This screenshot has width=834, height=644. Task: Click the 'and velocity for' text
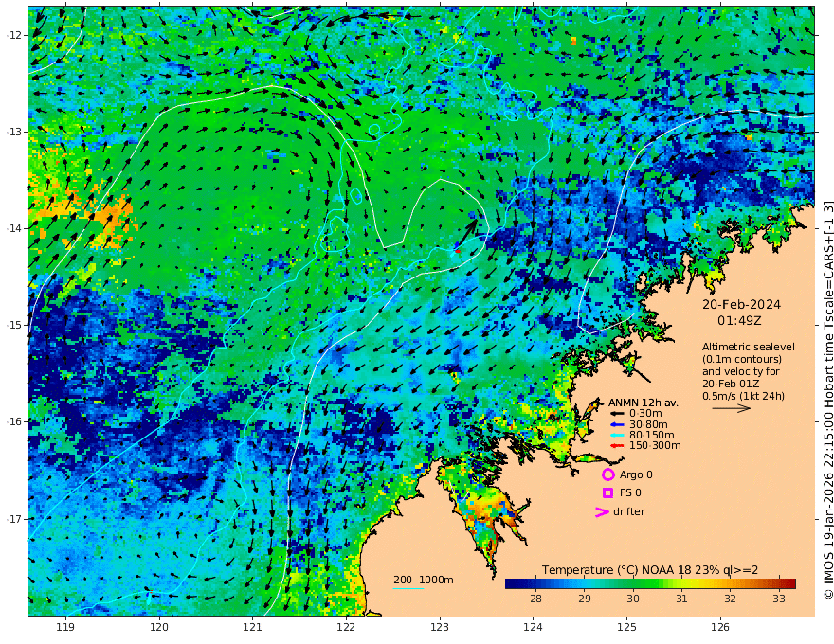pyautogui.click(x=741, y=371)
